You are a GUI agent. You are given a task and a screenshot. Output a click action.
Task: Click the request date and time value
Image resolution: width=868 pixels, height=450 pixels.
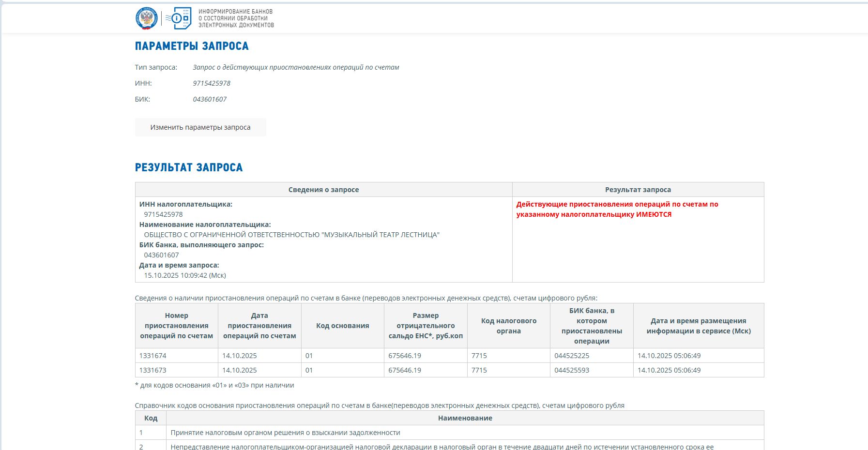click(185, 275)
